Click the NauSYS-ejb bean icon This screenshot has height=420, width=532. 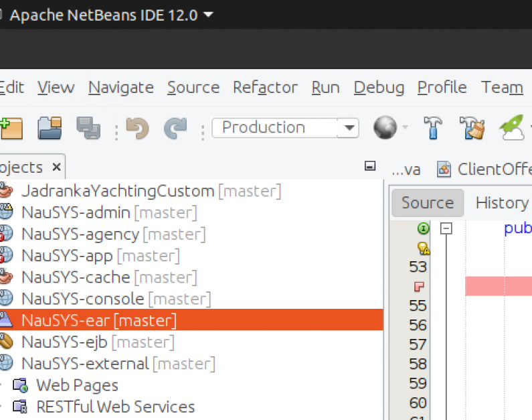(6, 342)
